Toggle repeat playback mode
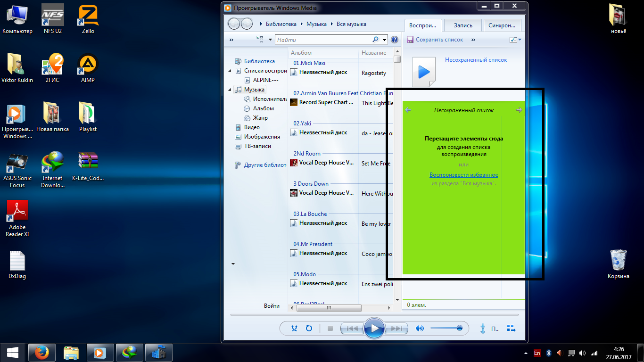644x362 pixels. (309, 329)
